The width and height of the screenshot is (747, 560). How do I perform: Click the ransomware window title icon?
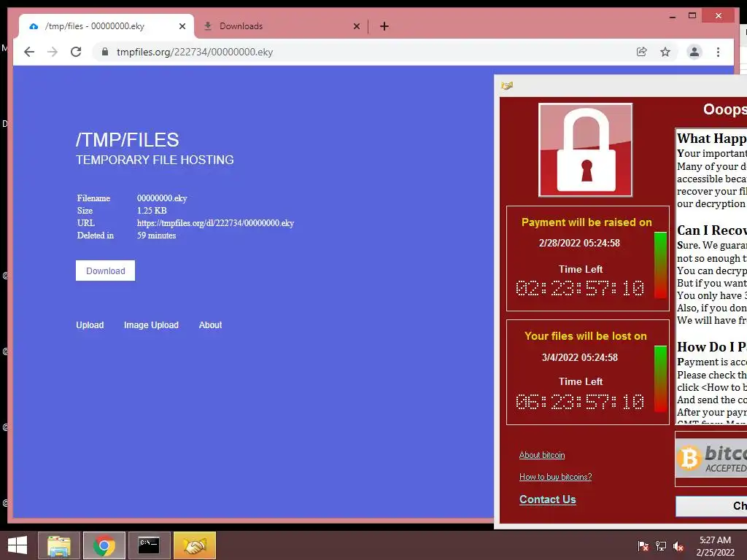click(x=507, y=85)
